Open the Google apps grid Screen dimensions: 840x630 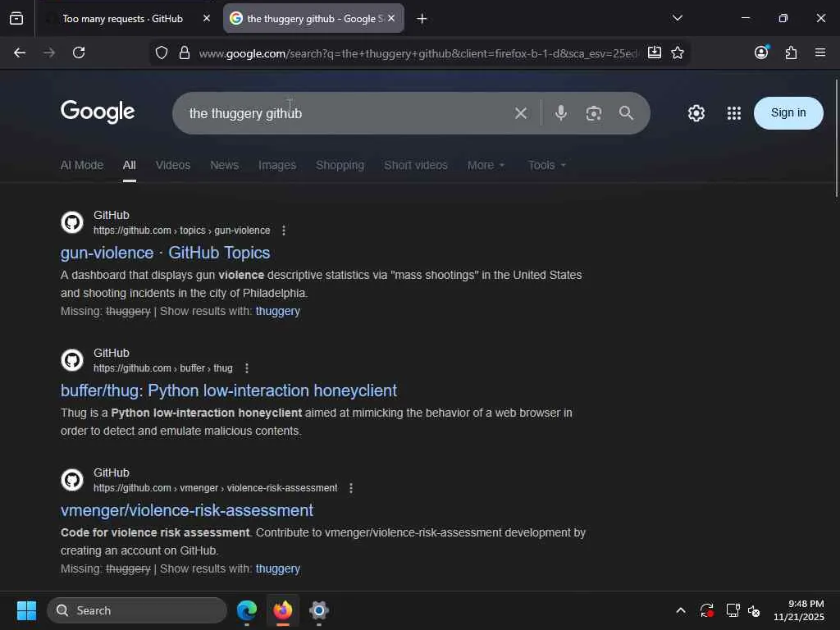pos(734,113)
